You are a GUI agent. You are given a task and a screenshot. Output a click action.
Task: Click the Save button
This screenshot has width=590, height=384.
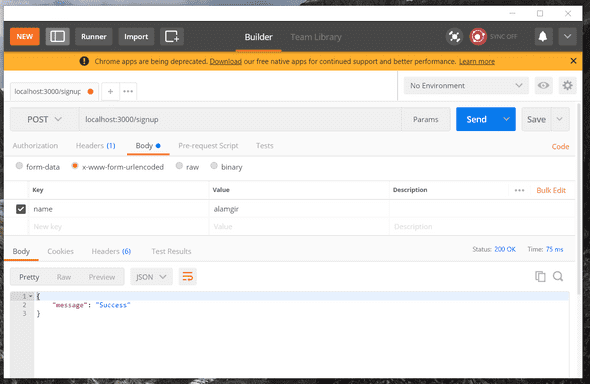tap(536, 119)
